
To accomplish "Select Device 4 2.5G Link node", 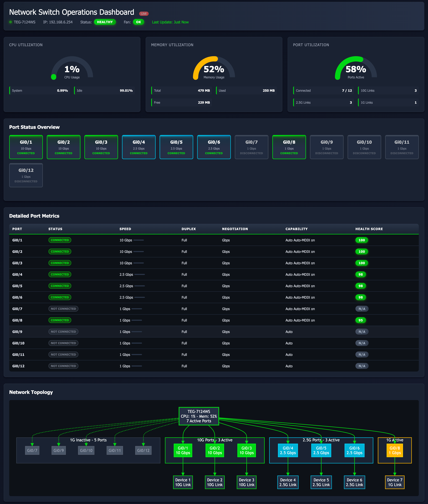I will tap(288, 482).
